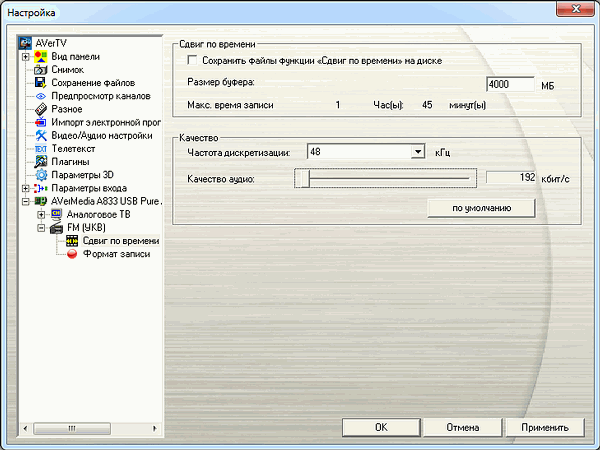The width and height of the screenshot is (600, 450).
Task: Click the Сохранение файлов floppy disk icon
Action: pyautogui.click(x=41, y=83)
